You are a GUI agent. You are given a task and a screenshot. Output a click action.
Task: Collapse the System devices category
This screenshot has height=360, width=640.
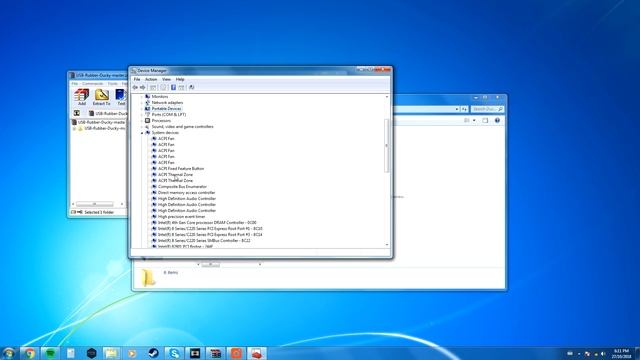click(142, 133)
